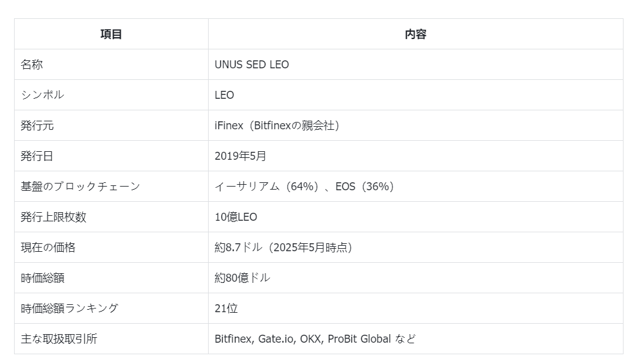Viewport: 640px width, 364px height.
Task: Select the 発行上限枚数 label cell
Action: pos(54,217)
